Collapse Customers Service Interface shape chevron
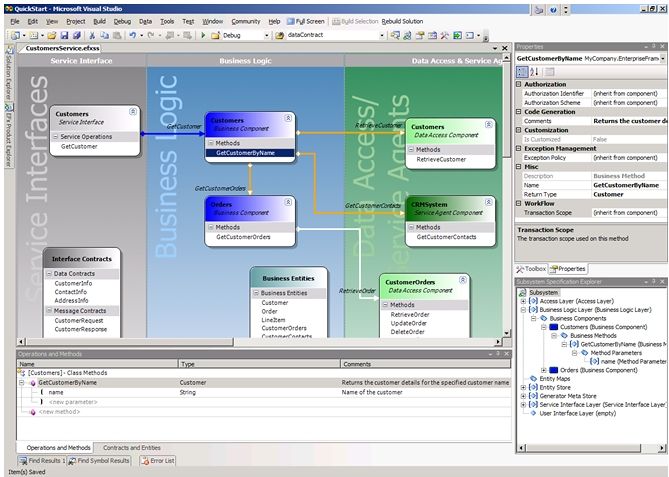Image resolution: width=669 pixels, height=477 pixels. click(133, 111)
